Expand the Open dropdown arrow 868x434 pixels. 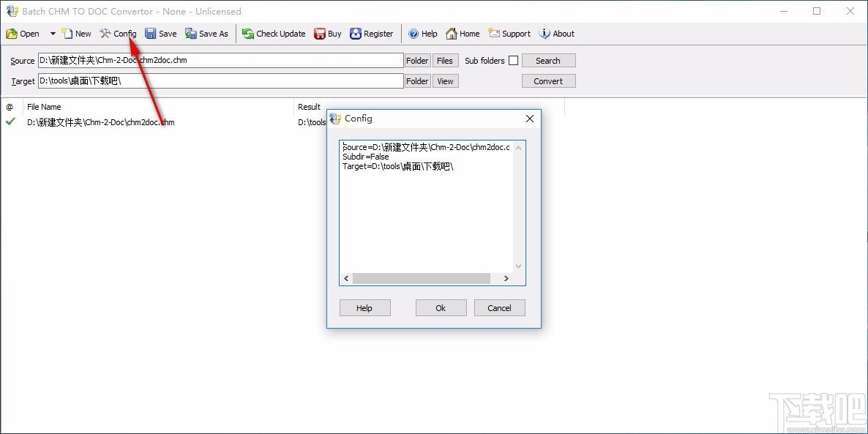(x=53, y=34)
